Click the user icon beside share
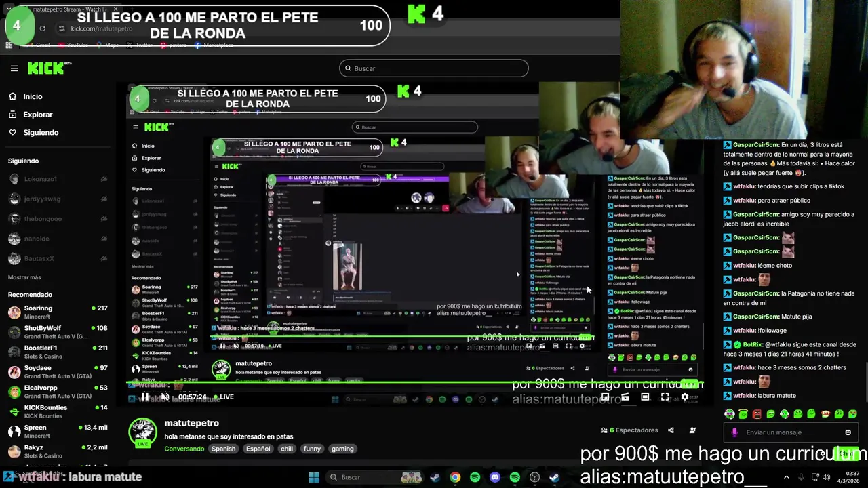The width and height of the screenshot is (868, 488). 692,430
